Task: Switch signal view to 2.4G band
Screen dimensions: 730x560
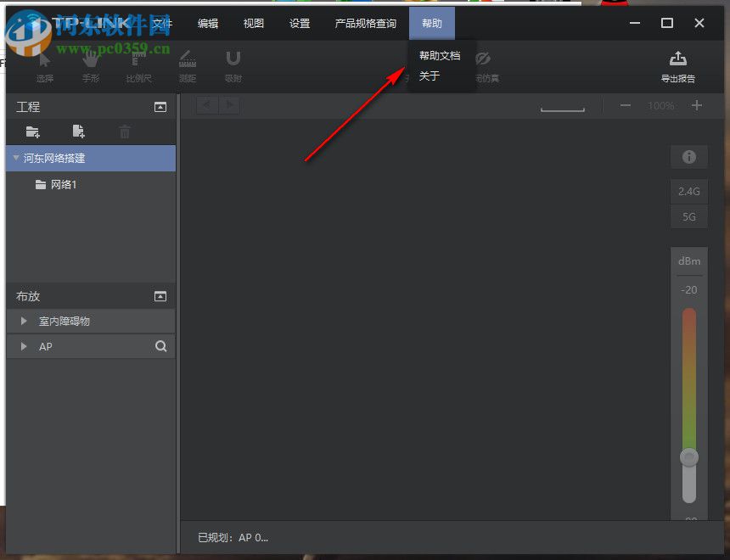Action: (x=689, y=191)
